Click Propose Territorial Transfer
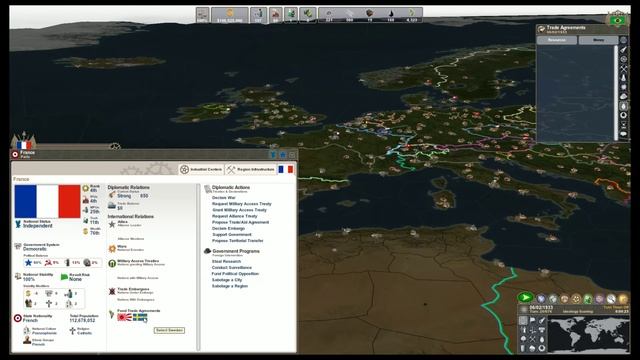The image size is (640, 360). tap(238, 241)
